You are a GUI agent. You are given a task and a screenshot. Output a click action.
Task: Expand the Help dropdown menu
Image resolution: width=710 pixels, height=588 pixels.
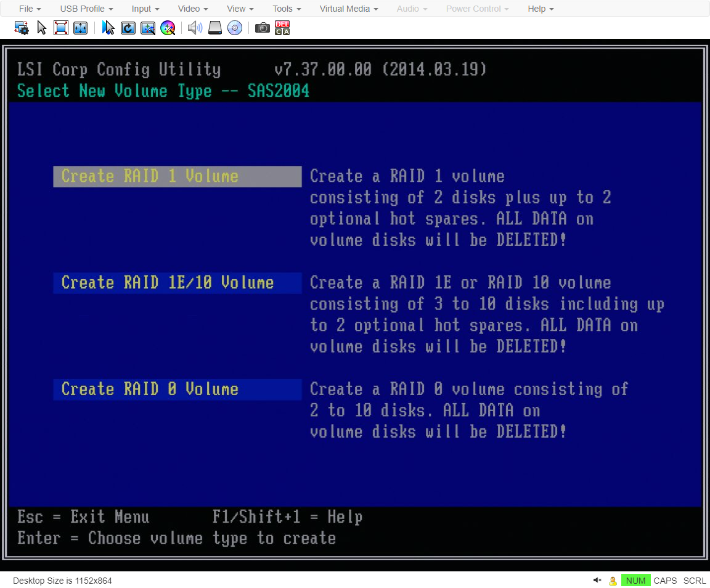pos(541,9)
